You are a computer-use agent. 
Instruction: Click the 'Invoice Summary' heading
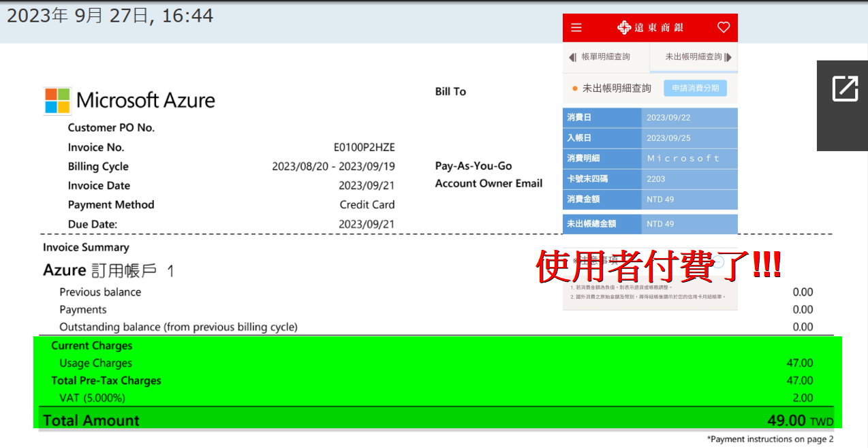(x=86, y=247)
